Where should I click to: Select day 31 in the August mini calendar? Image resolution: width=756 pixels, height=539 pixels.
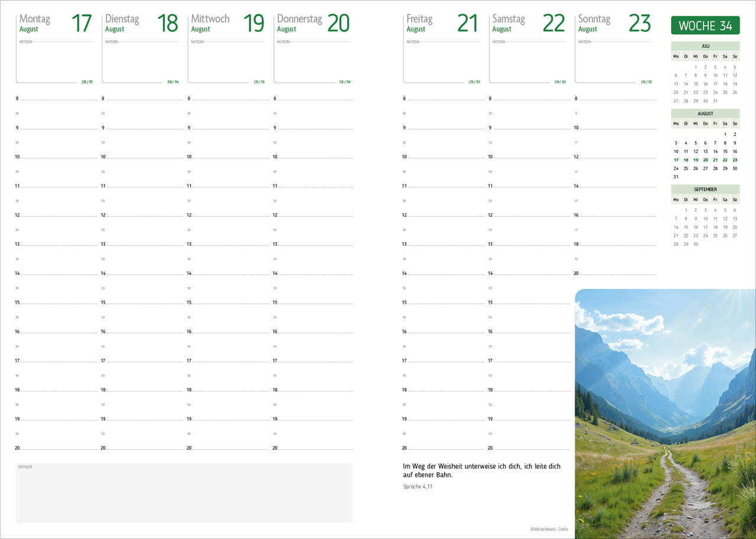coord(676,177)
